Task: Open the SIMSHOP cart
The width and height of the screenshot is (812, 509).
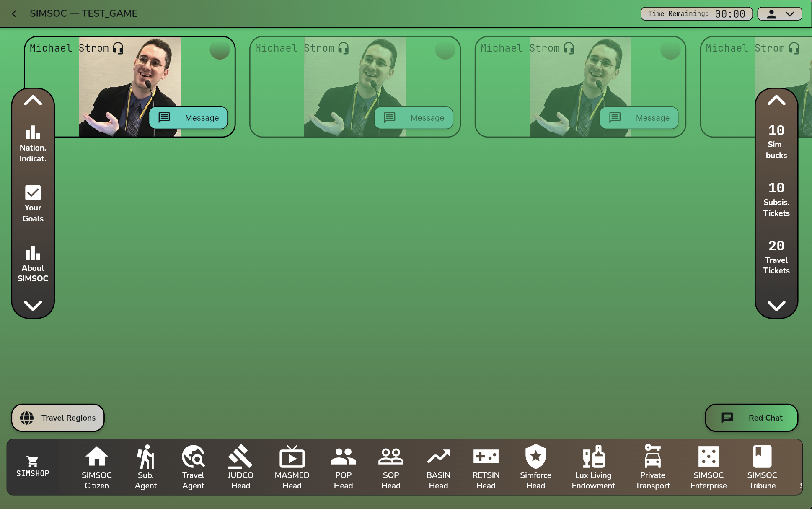Action: click(33, 467)
